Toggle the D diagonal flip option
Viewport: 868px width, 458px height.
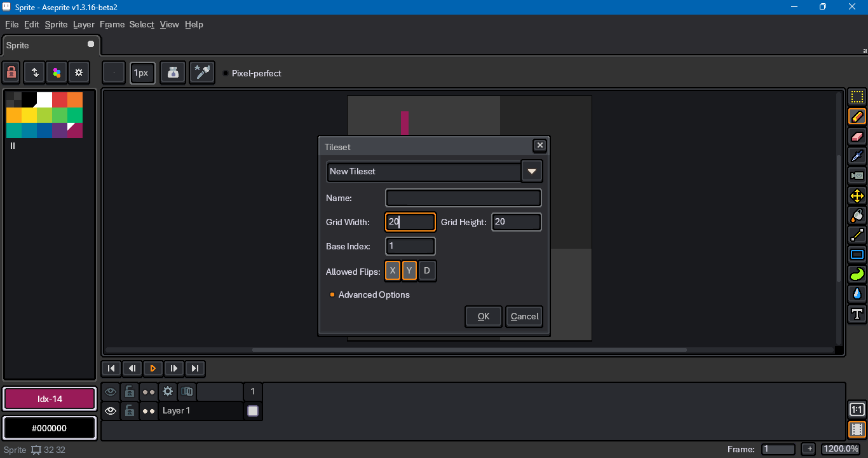point(427,271)
